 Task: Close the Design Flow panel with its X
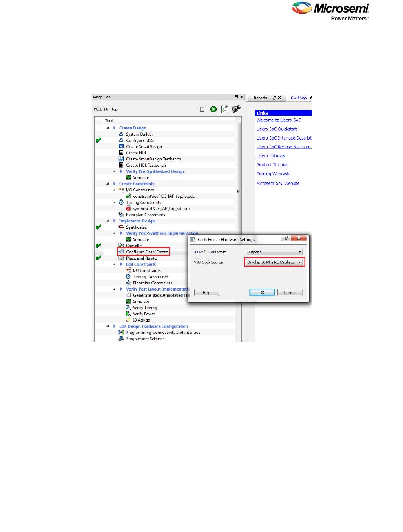241,97
